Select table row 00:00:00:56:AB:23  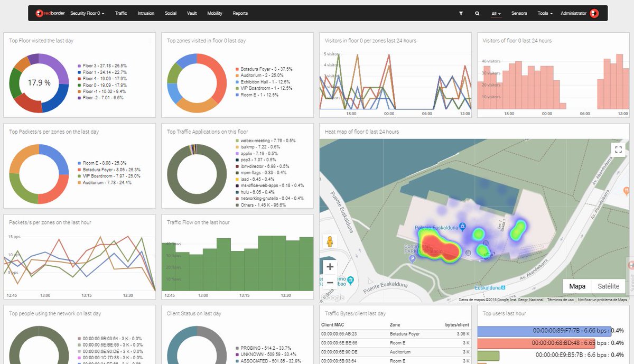coord(395,334)
